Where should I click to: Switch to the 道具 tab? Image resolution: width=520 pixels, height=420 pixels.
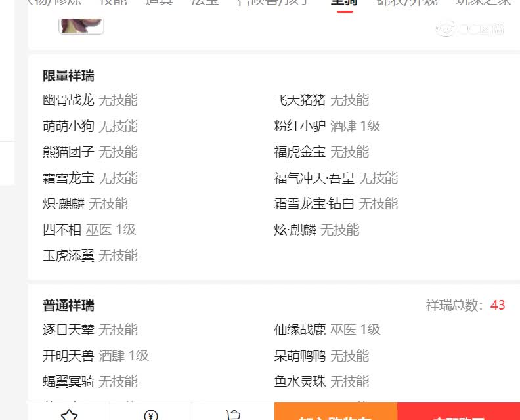pyautogui.click(x=159, y=3)
